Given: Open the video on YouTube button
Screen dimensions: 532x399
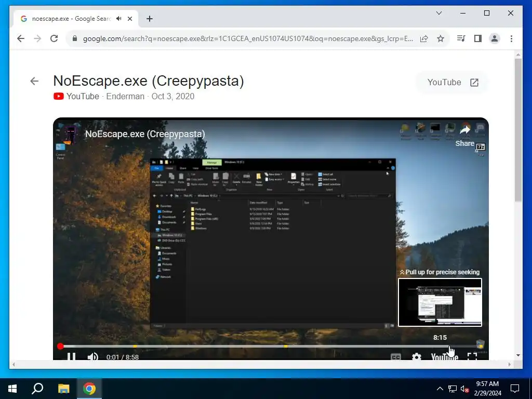Looking at the screenshot, I should (453, 83).
